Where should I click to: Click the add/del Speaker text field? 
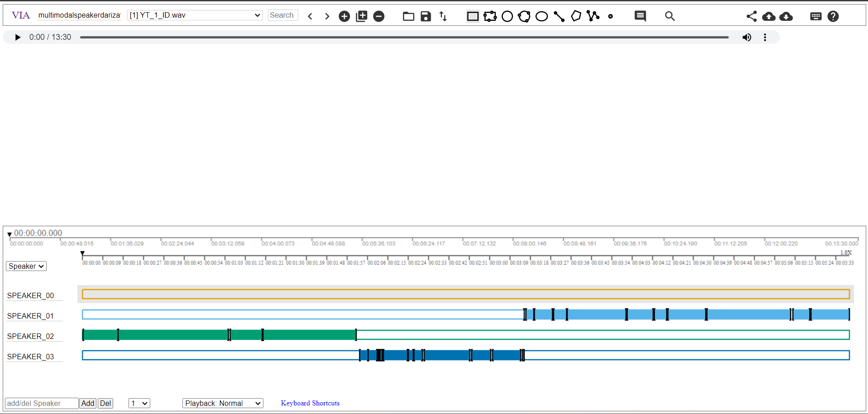click(x=41, y=403)
